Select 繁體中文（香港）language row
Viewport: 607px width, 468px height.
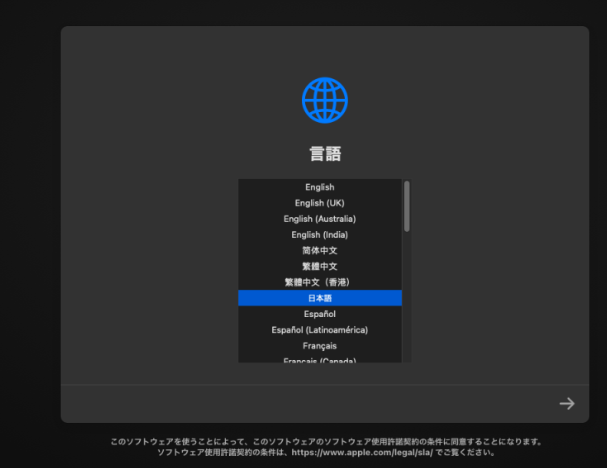coord(320,282)
